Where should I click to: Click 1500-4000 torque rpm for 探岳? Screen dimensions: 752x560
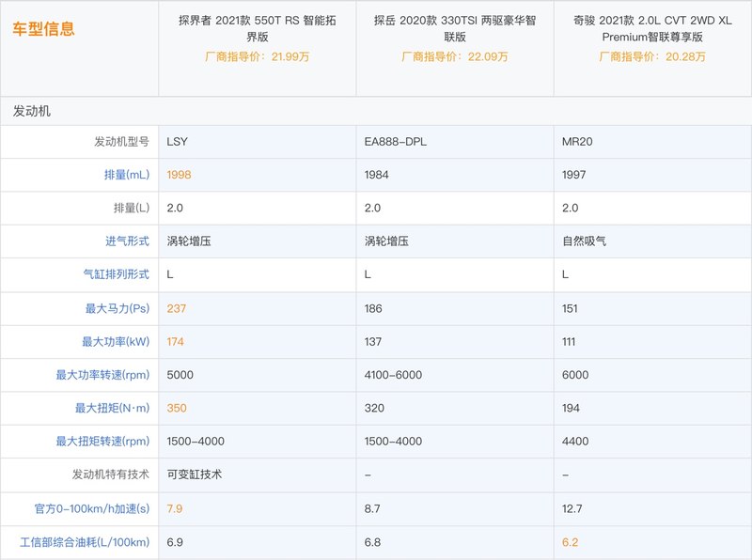coord(393,441)
